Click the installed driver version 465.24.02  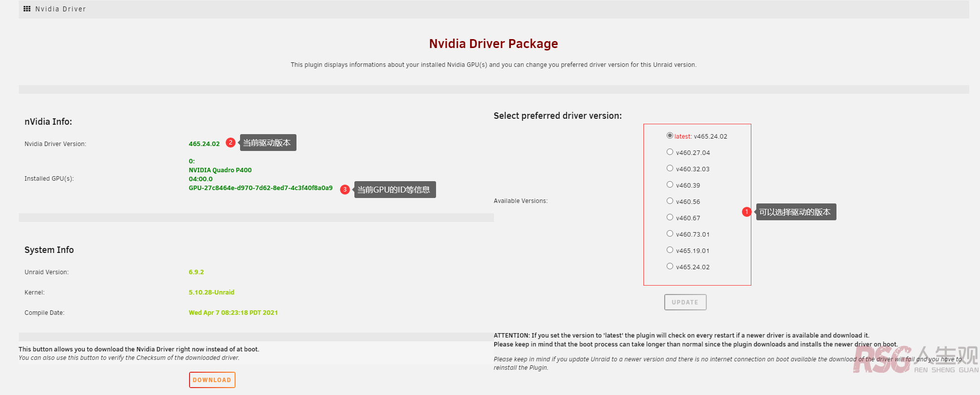(x=204, y=144)
